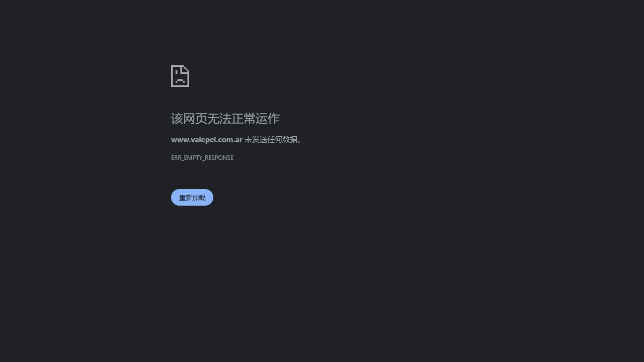This screenshot has height=362, width=644.
Task: Click the gray page-with-sad-face graphic
Action: [x=180, y=76]
